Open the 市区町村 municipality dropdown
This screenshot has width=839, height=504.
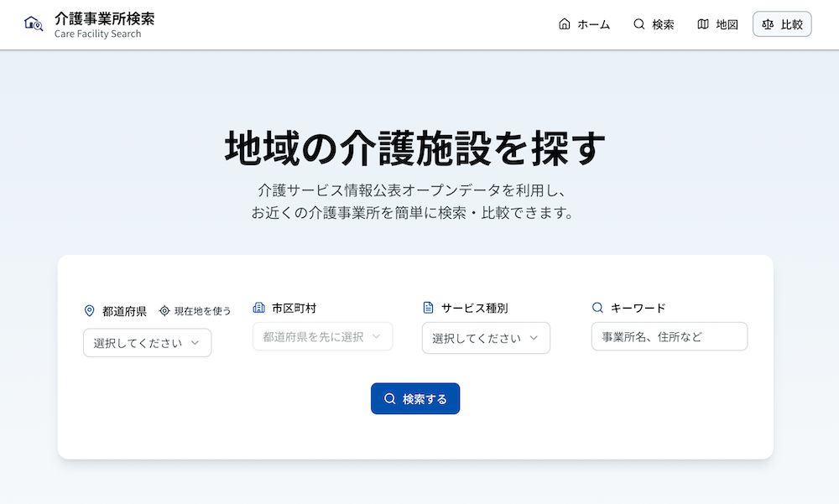point(322,336)
